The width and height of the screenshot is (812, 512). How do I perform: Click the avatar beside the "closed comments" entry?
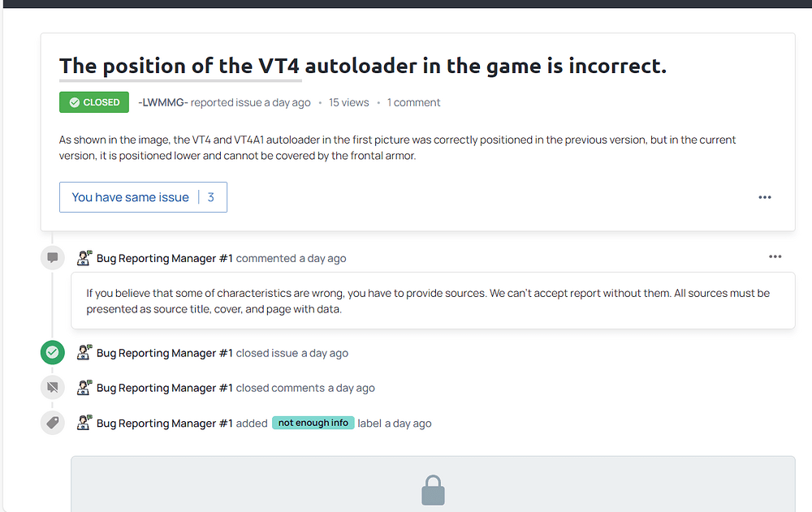point(84,388)
